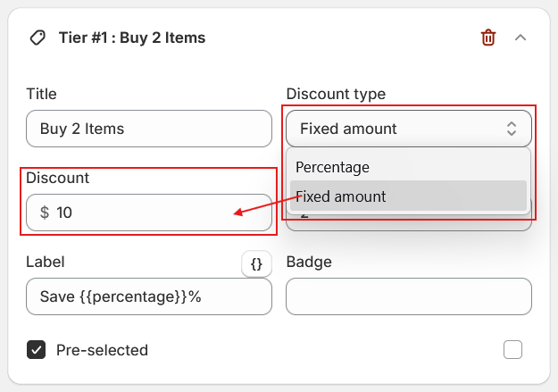Click into the Discount amount field
Image resolution: width=558 pixels, height=392 pixels.
(143, 213)
